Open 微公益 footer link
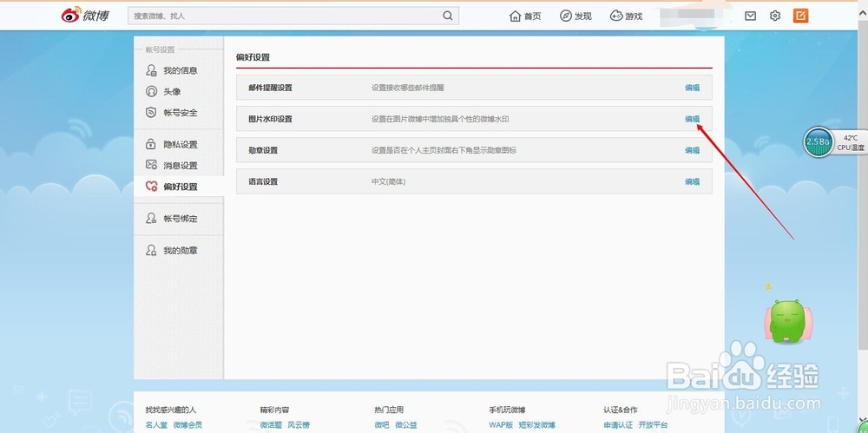 (405, 425)
